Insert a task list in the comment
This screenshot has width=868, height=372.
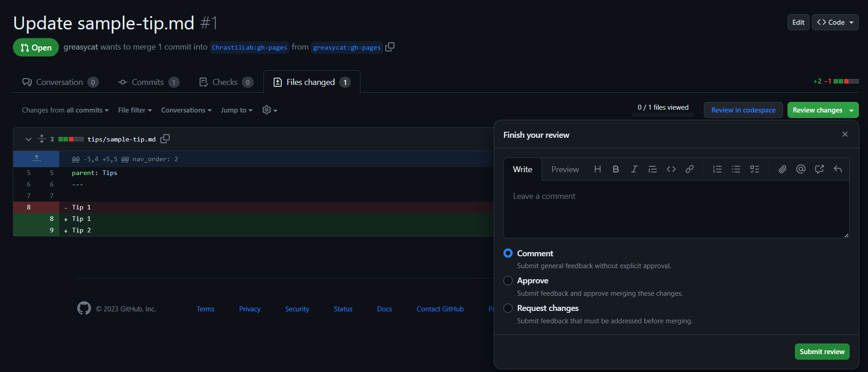pos(754,169)
